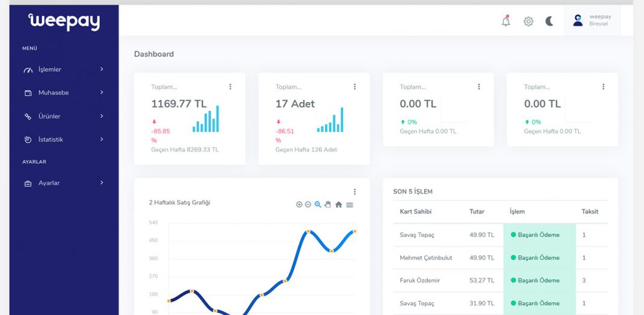Click the Tutar column header

pyautogui.click(x=477, y=212)
